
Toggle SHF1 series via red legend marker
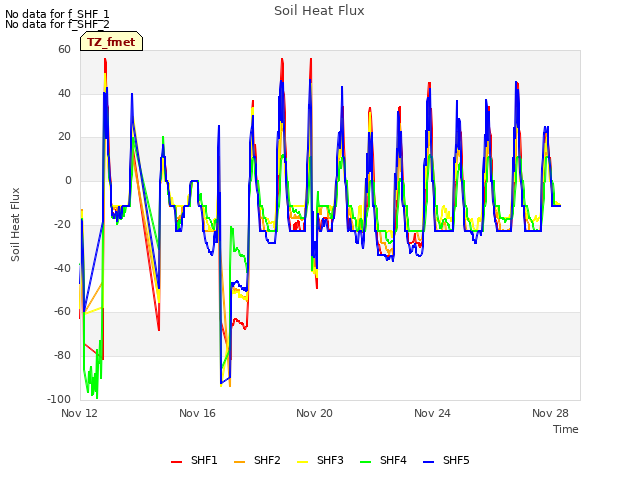[x=176, y=461]
